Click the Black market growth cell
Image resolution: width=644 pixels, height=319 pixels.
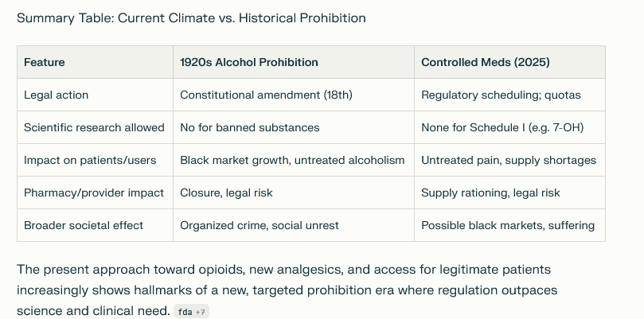(x=294, y=160)
